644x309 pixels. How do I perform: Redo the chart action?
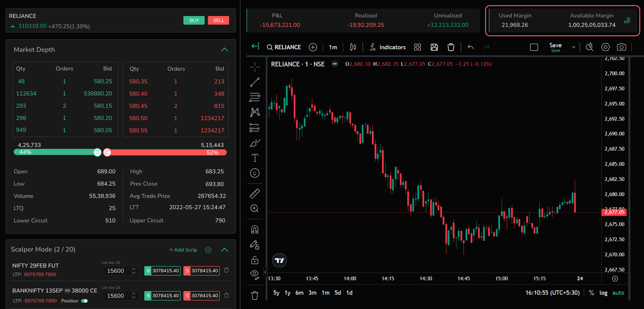pos(486,47)
